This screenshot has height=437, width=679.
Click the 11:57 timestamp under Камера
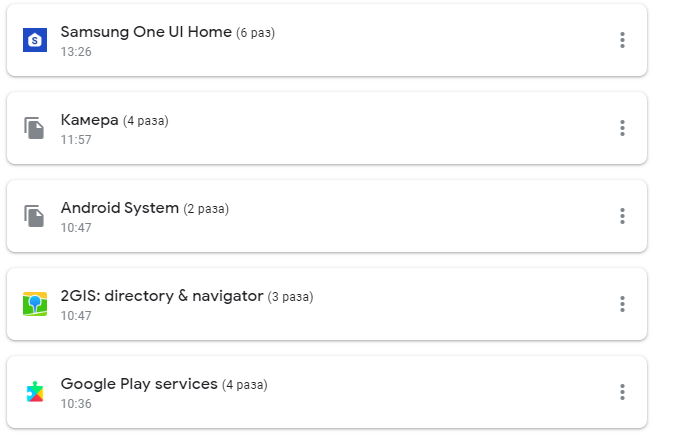pyautogui.click(x=76, y=140)
